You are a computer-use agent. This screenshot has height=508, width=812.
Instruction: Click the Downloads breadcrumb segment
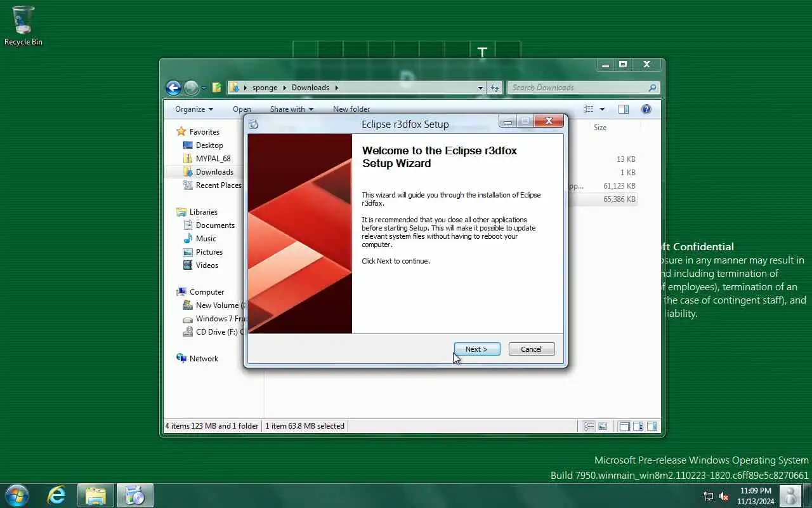point(310,88)
